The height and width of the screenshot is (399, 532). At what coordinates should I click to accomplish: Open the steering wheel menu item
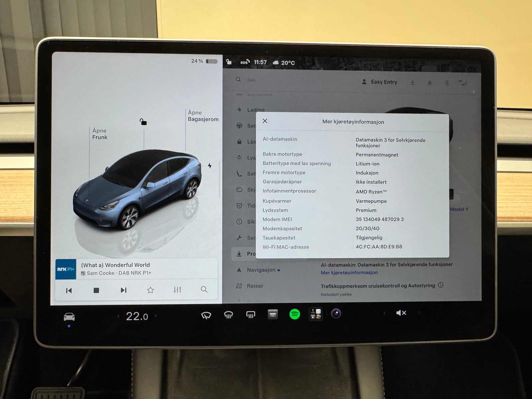click(x=246, y=126)
